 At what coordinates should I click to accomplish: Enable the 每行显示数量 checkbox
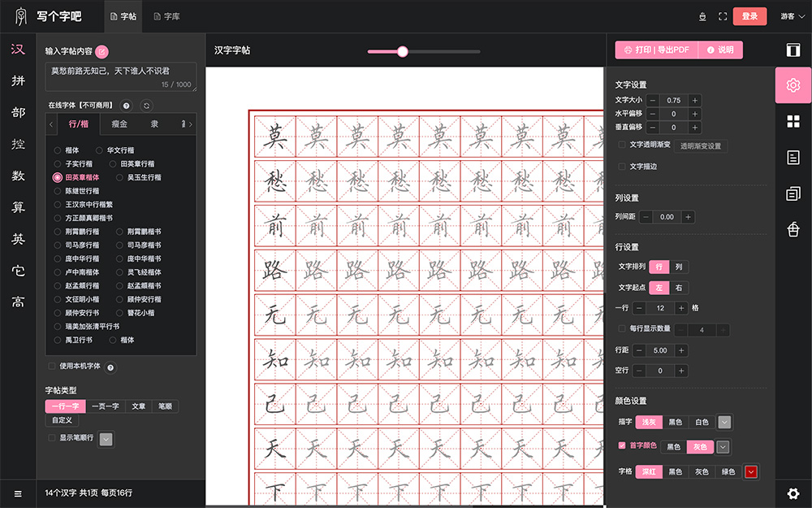622,328
